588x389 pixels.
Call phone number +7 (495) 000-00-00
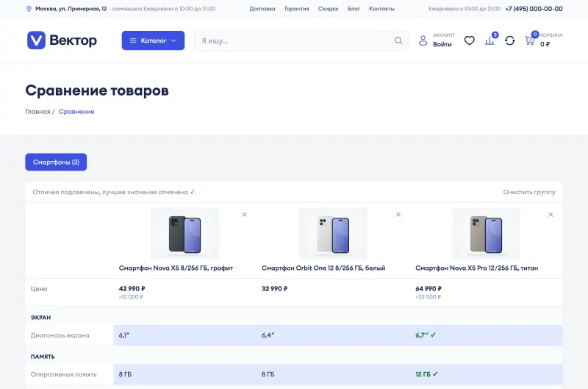tap(534, 9)
